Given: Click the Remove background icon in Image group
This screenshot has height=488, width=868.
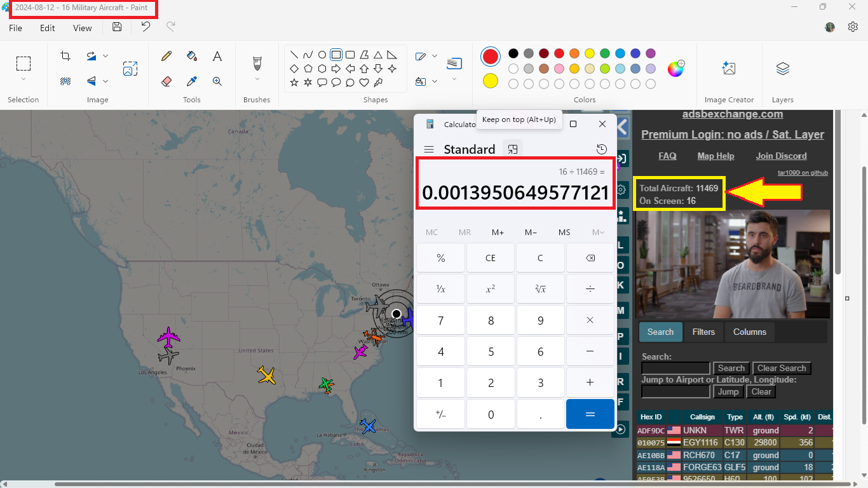Looking at the screenshot, I should (x=65, y=81).
